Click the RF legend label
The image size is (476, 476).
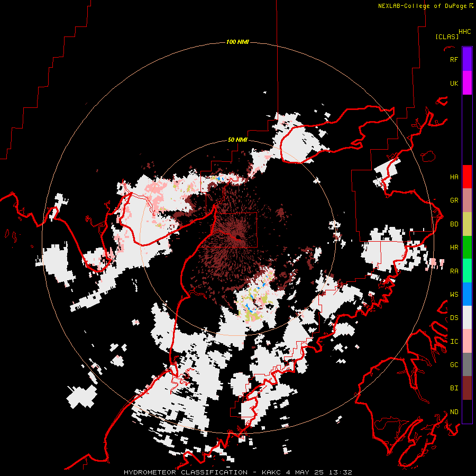coord(454,59)
